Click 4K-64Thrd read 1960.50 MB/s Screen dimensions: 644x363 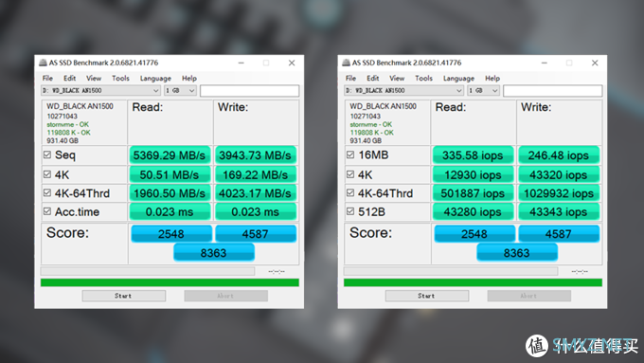(170, 193)
